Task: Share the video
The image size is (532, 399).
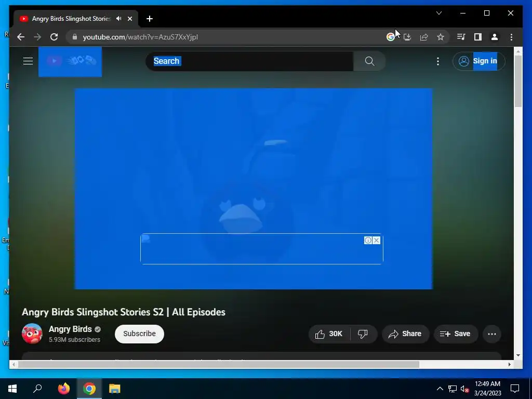Action: (x=405, y=334)
